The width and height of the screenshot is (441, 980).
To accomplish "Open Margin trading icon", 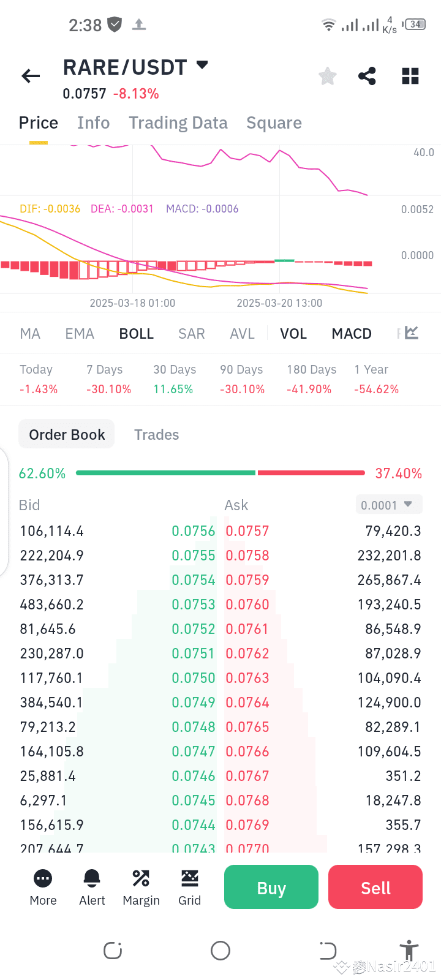I will 141,888.
